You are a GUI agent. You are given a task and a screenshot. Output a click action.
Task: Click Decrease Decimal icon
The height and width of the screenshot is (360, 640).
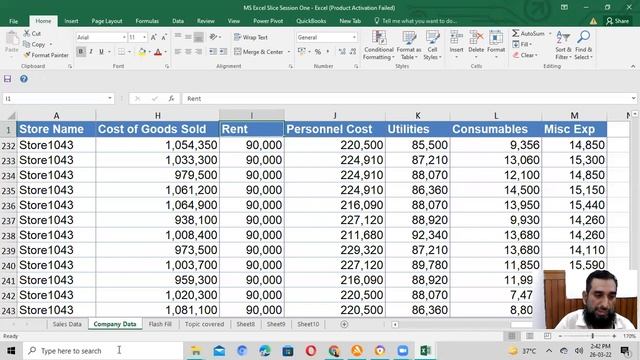(x=353, y=52)
